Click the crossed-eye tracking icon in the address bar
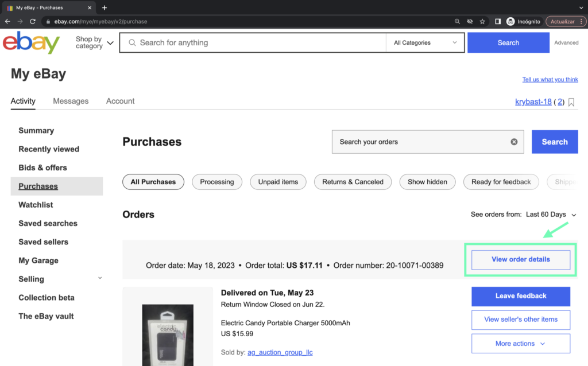Screen dimensions: 588x366 (470, 21)
